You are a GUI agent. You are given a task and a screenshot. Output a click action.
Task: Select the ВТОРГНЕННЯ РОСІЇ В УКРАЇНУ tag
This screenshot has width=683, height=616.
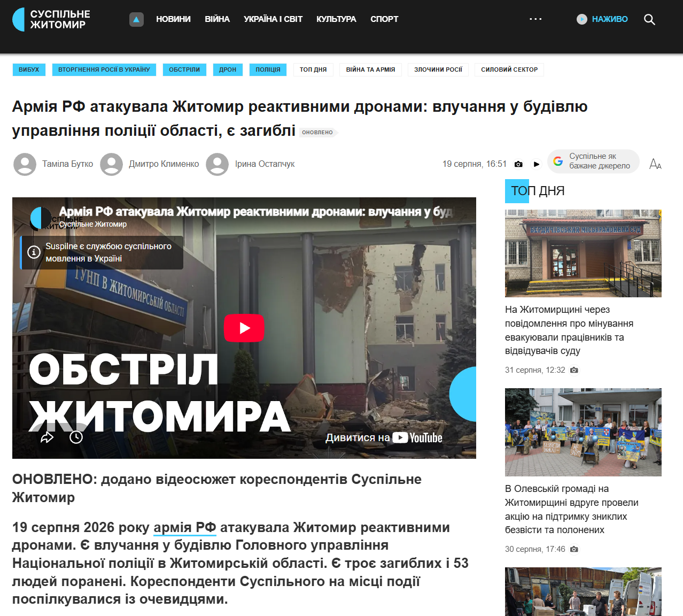pyautogui.click(x=104, y=70)
